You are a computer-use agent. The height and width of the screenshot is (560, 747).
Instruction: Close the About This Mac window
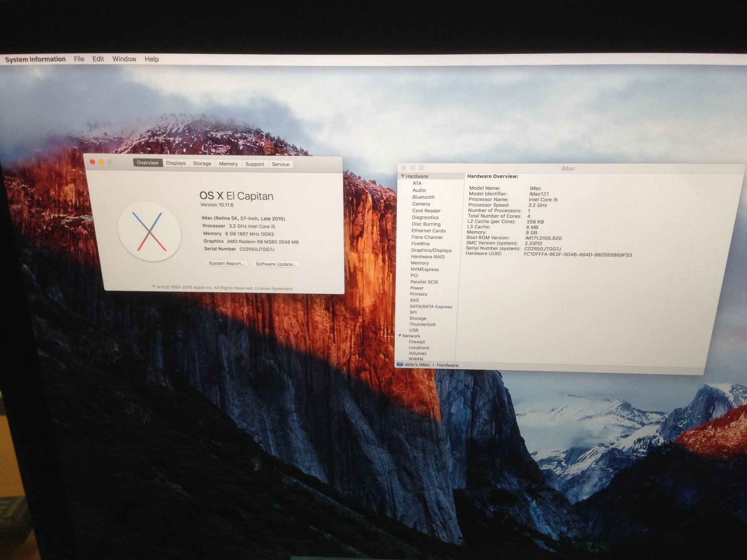click(x=93, y=162)
